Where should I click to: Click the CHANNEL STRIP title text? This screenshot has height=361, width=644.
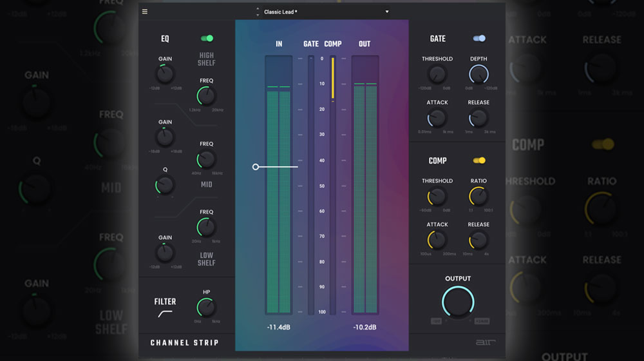tap(185, 343)
